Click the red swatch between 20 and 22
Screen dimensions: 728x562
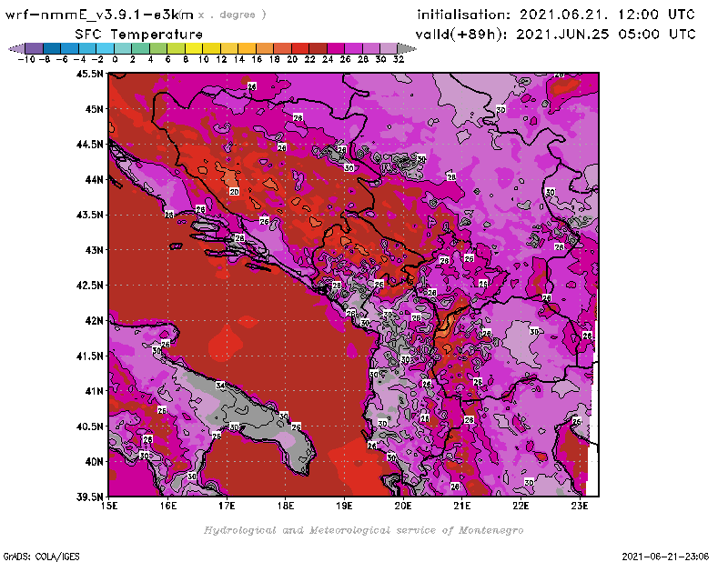pyautogui.click(x=300, y=48)
